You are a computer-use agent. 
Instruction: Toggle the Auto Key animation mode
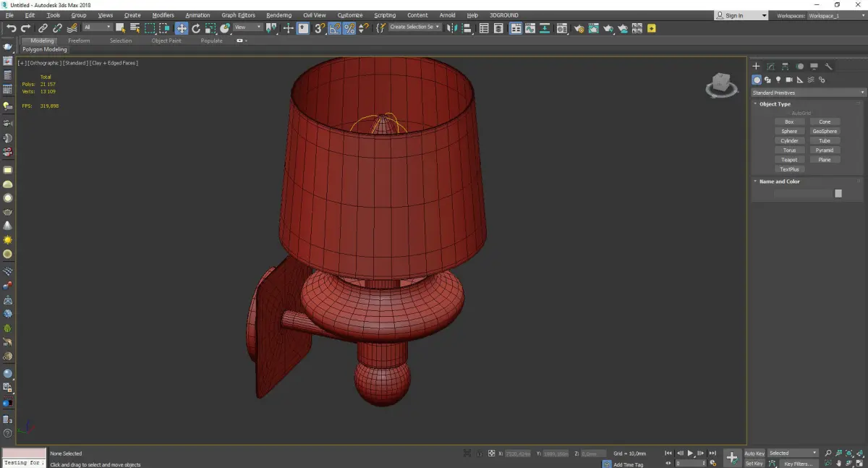(754, 454)
